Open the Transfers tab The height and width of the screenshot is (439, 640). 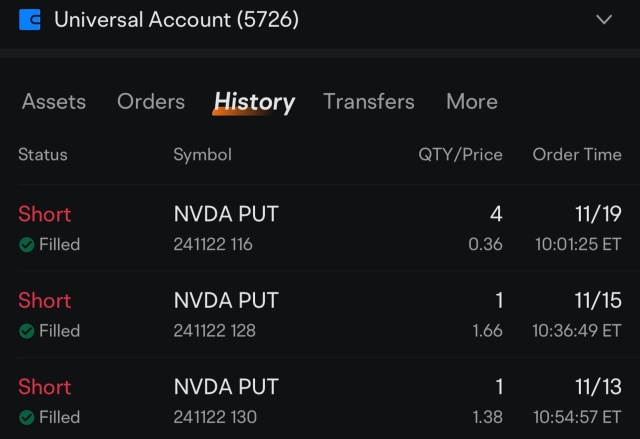point(369,101)
